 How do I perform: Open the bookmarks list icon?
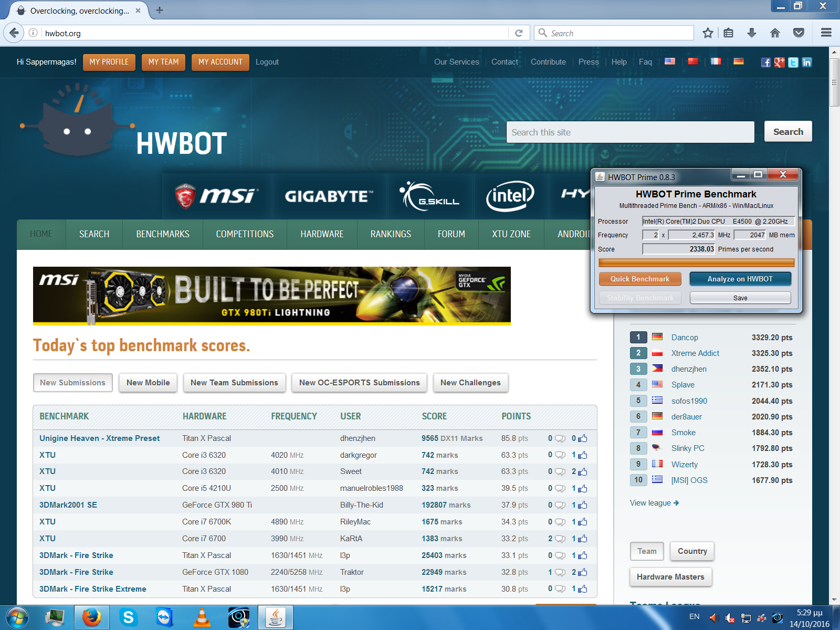coord(729,33)
